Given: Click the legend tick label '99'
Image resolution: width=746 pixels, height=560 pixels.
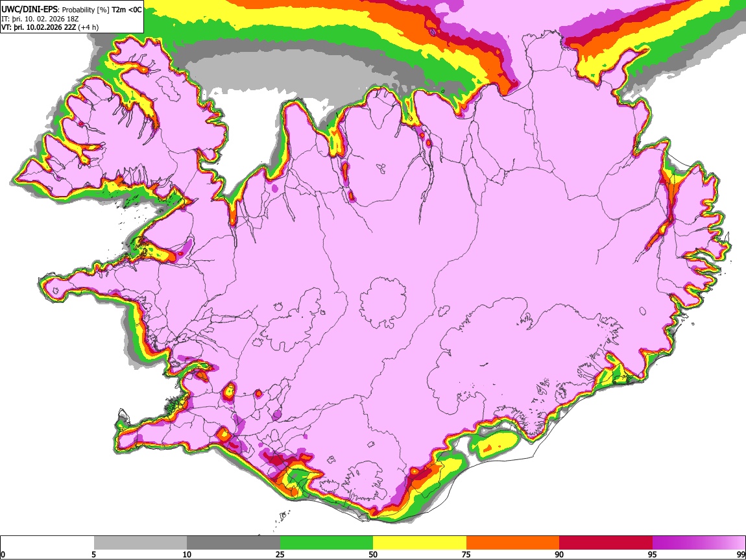Looking at the screenshot, I should (740, 555).
